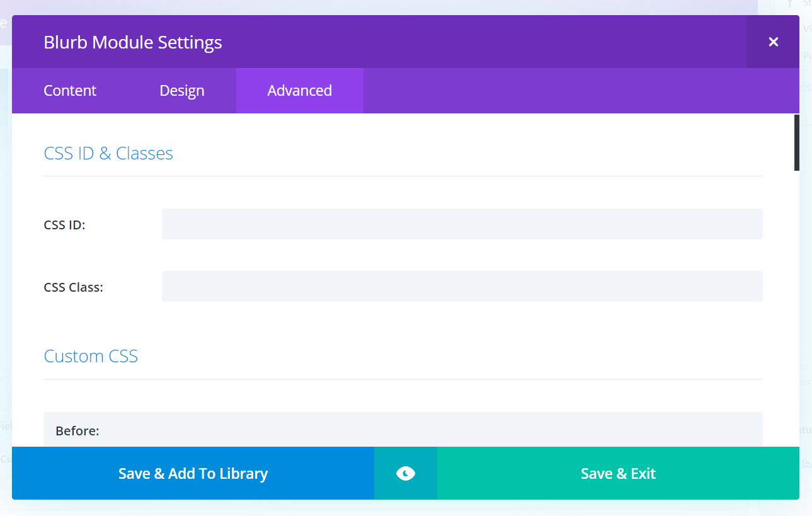The height and width of the screenshot is (516, 812).
Task: Click the Save & Exit button
Action: click(618, 473)
